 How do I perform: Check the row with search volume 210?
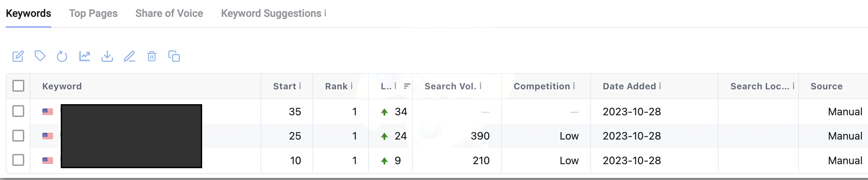(x=18, y=160)
